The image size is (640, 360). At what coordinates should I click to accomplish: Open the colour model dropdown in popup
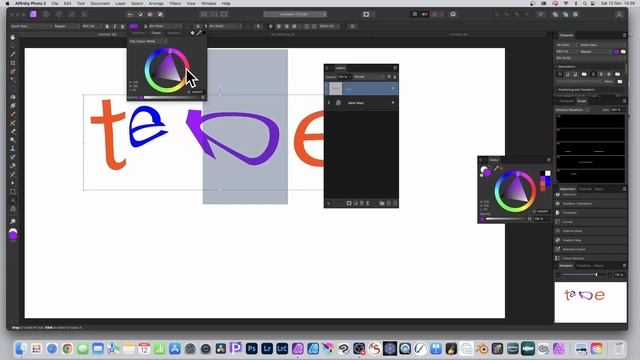(x=148, y=41)
